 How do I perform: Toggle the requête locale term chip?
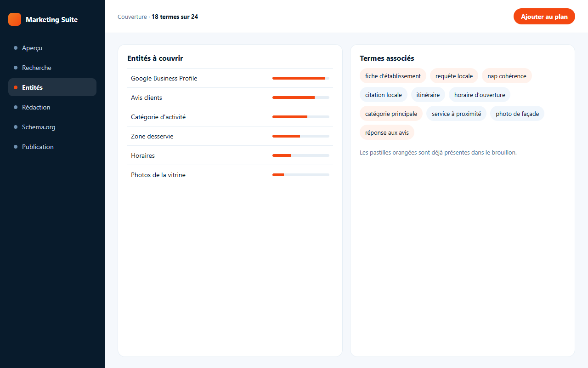point(454,76)
